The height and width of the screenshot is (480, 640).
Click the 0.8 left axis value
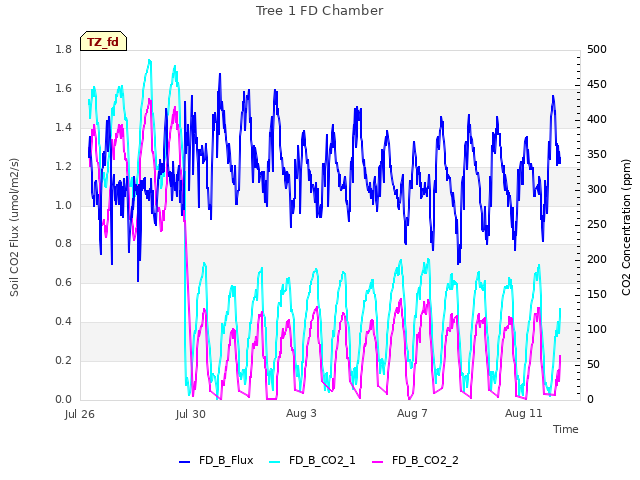[x=63, y=244]
